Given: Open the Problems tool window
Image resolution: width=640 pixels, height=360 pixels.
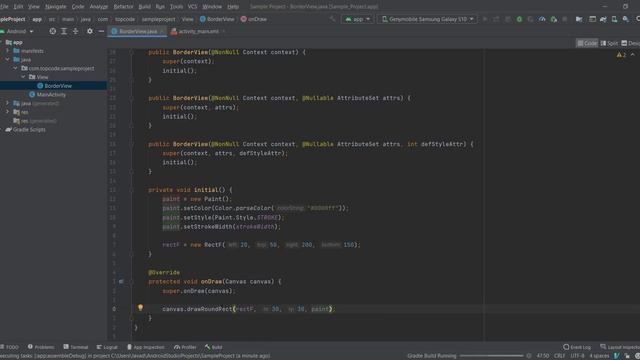Looking at the screenshot, I should 41,347.
